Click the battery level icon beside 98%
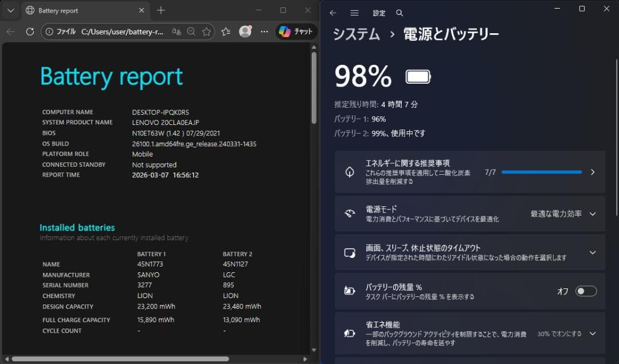The height and width of the screenshot is (364, 619). coord(418,77)
